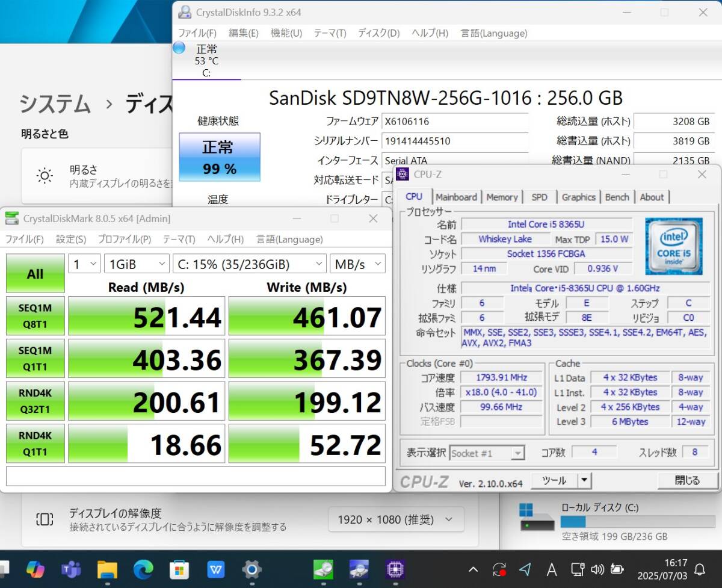Click the serial number field 191414445510
Image resolution: width=722 pixels, height=588 pixels.
[455, 141]
